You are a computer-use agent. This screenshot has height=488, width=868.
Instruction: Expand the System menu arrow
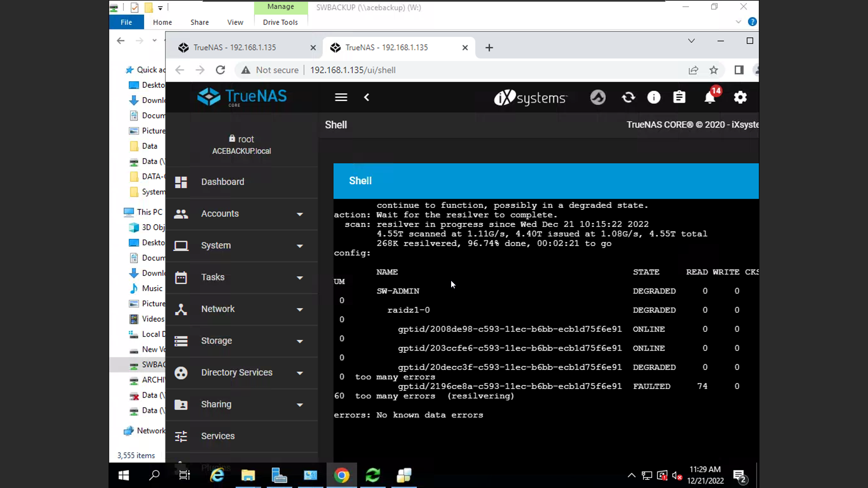(300, 246)
